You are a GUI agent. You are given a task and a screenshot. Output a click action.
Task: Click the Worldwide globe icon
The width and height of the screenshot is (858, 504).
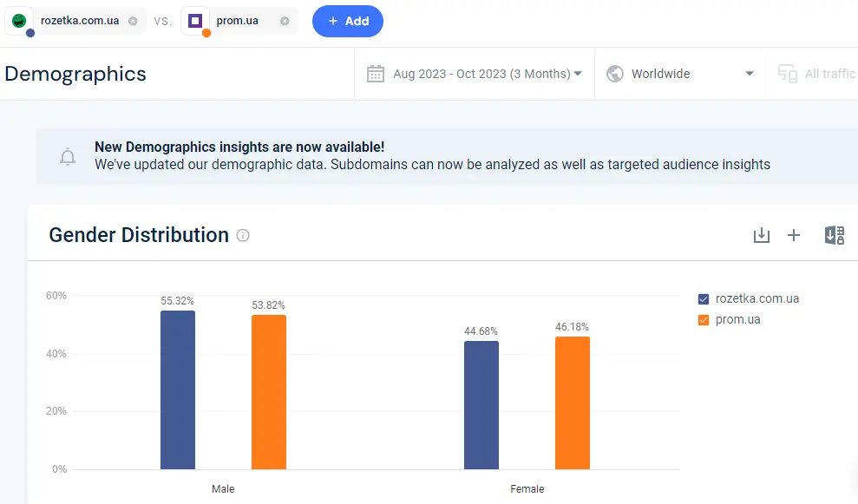click(615, 74)
